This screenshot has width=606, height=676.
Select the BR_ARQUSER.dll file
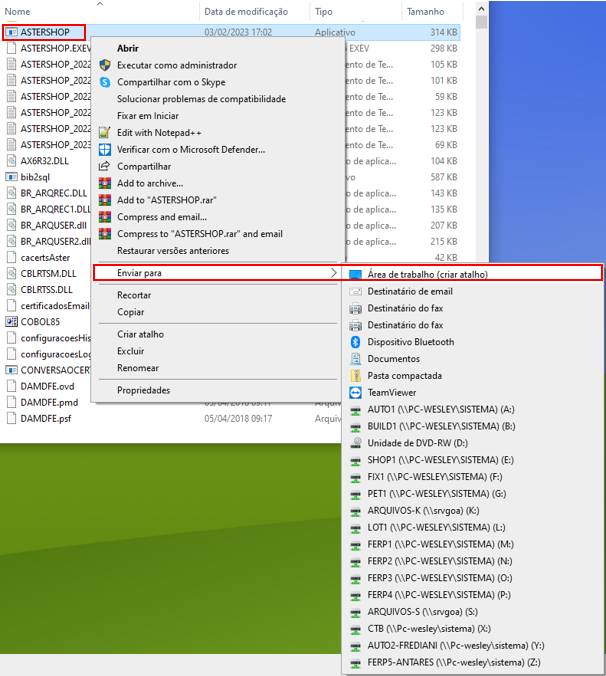click(53, 225)
